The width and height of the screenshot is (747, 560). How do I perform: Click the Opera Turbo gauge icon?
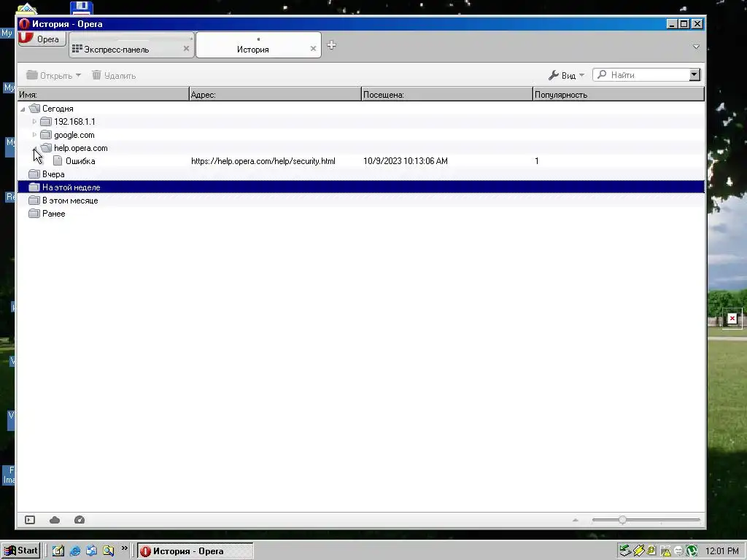tap(80, 519)
